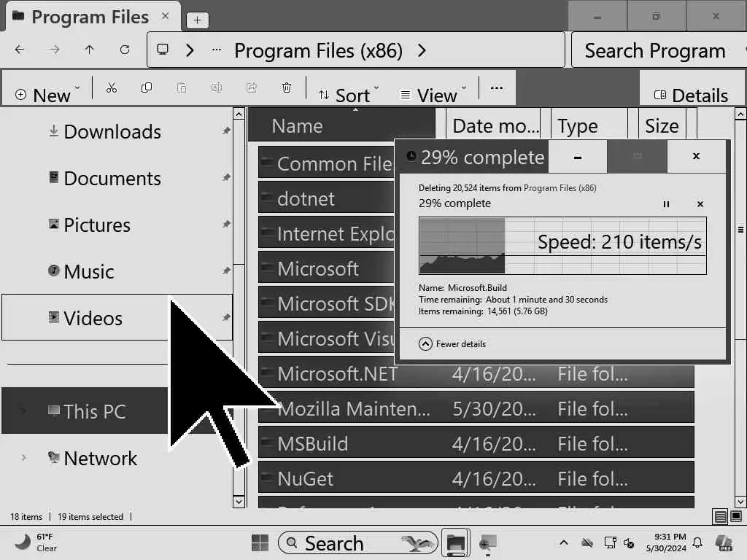Click the Share icon in toolbar
This screenshot has height=560, width=747.
point(252,87)
